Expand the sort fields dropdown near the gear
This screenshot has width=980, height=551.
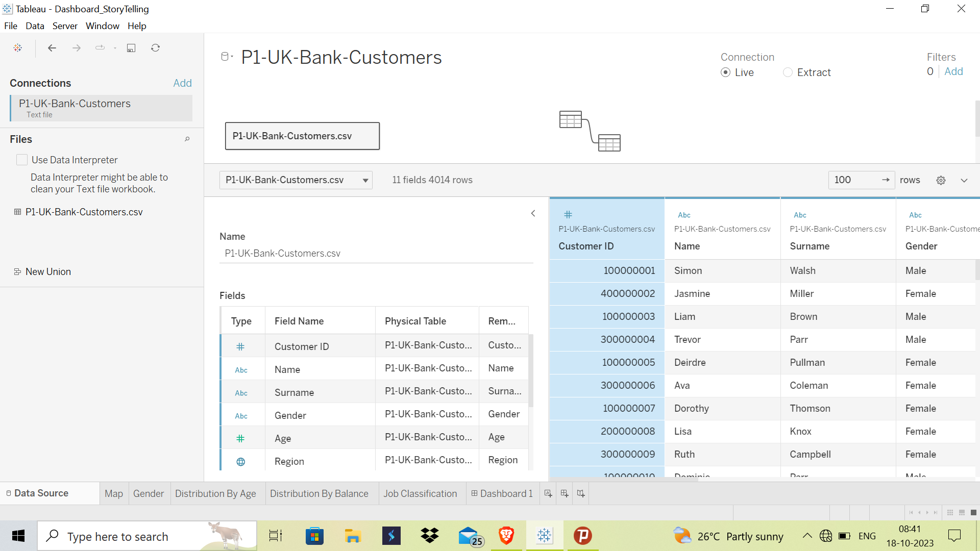click(964, 180)
